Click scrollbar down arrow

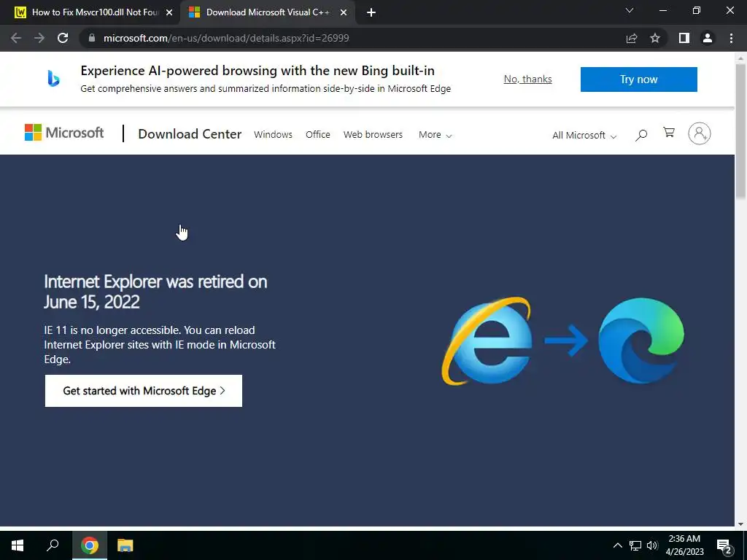tap(740, 524)
